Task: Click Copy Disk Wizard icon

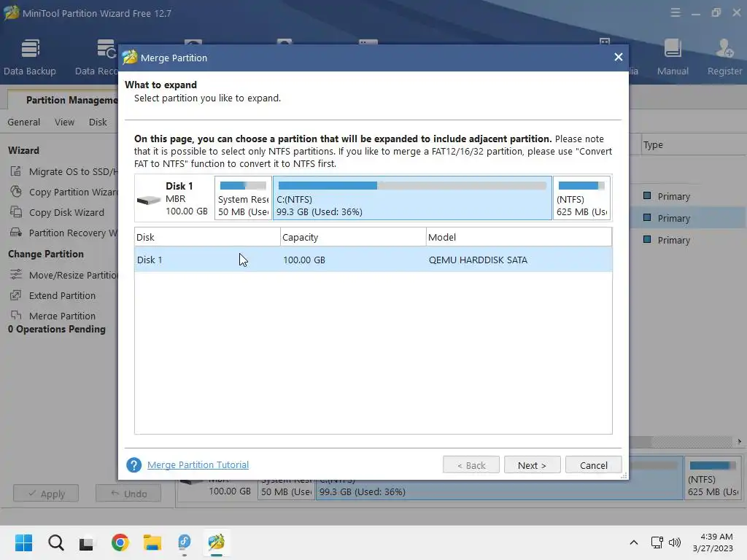Action: 16,212
